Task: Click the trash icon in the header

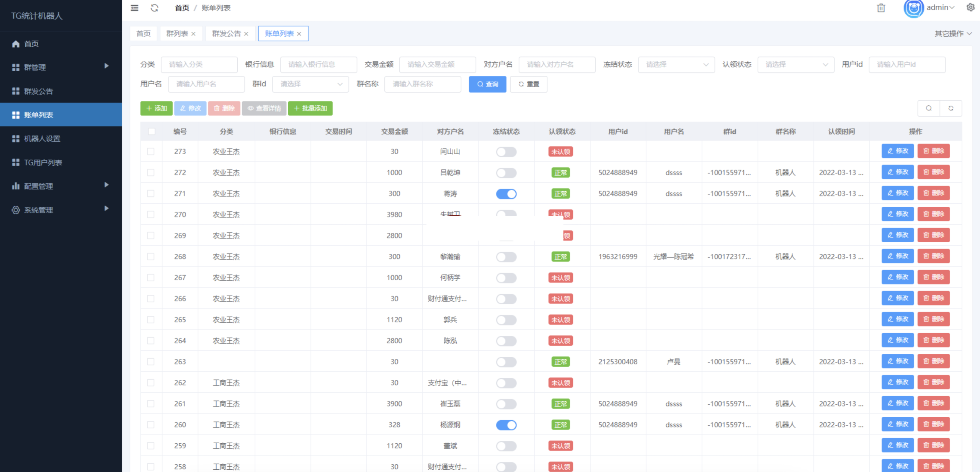Action: pos(881,8)
